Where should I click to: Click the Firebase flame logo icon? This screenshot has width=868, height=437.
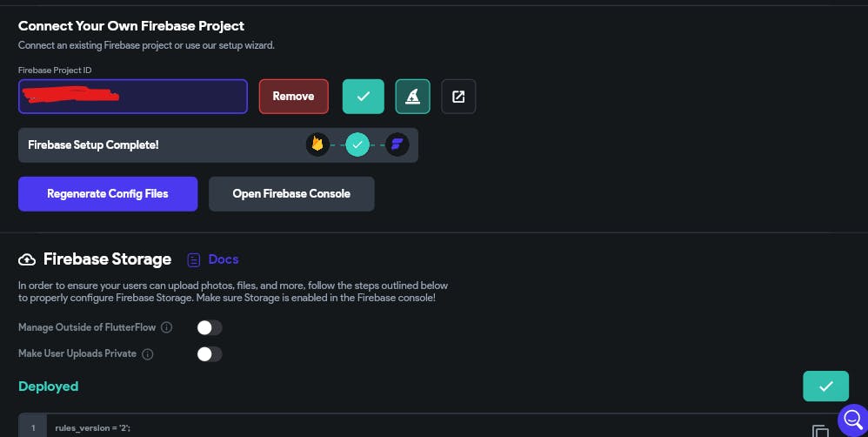(x=317, y=145)
